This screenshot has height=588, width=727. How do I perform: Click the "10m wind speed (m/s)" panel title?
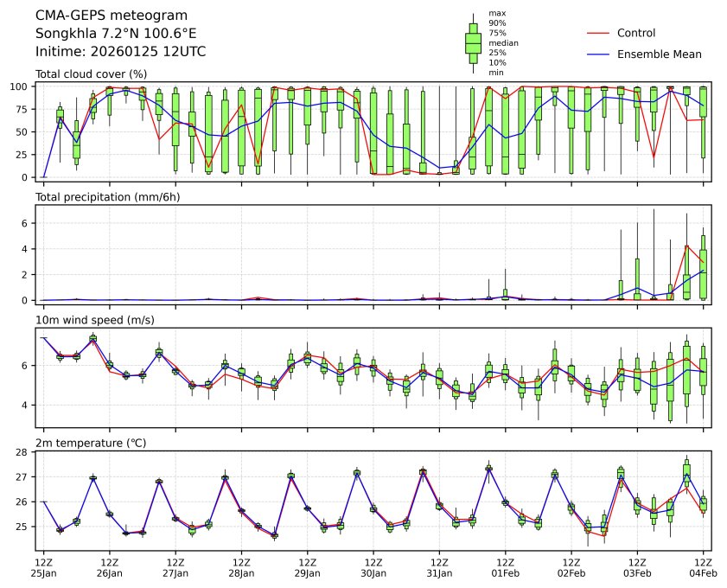95,320
